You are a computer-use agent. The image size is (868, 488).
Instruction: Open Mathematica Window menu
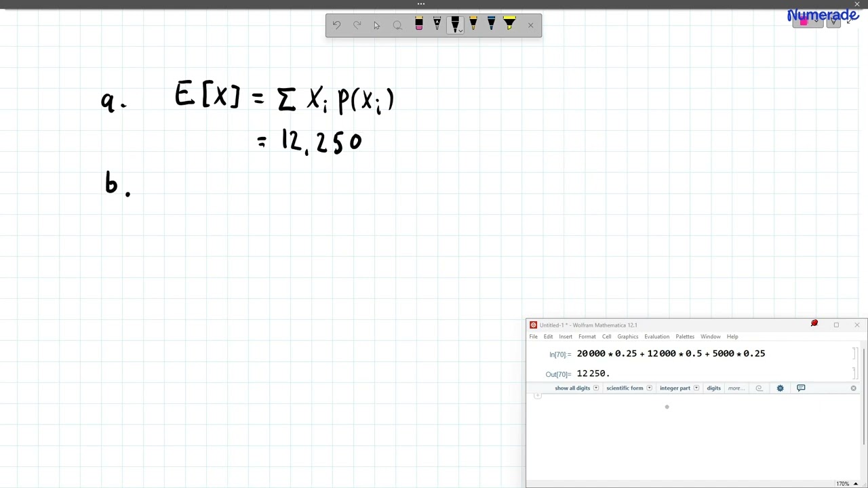click(711, 336)
